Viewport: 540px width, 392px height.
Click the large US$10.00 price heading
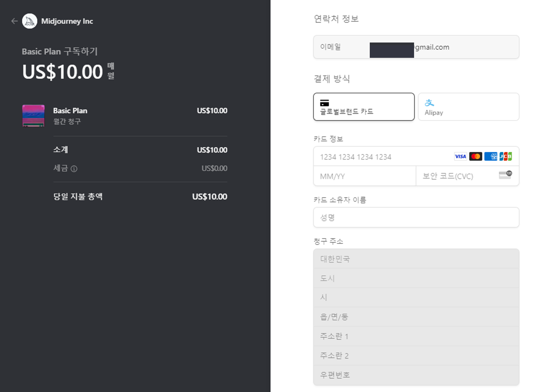pyautogui.click(x=62, y=72)
